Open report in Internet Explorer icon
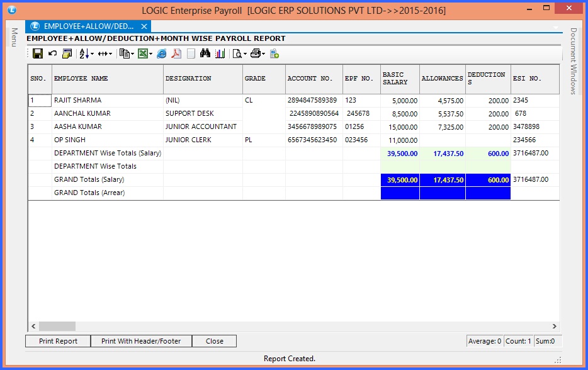588x370 pixels. [x=162, y=54]
